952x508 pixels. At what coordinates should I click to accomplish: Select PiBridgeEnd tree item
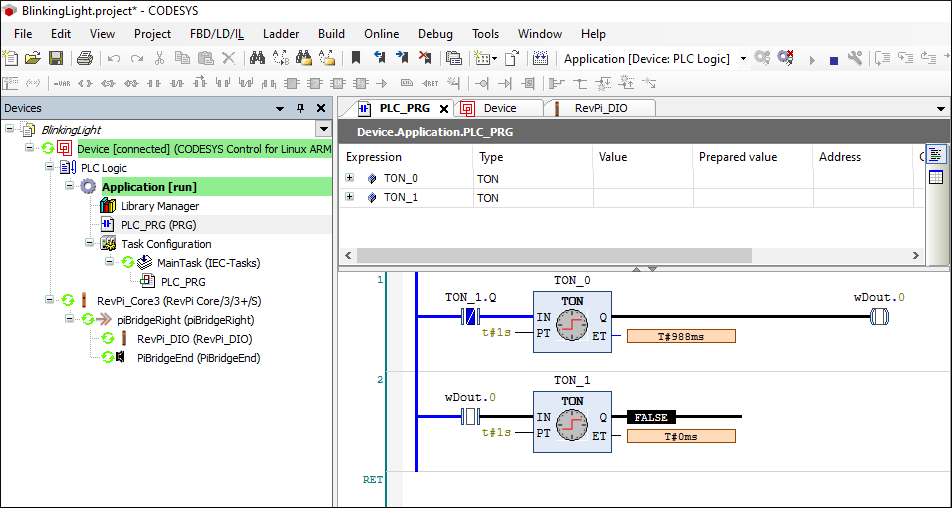(199, 358)
